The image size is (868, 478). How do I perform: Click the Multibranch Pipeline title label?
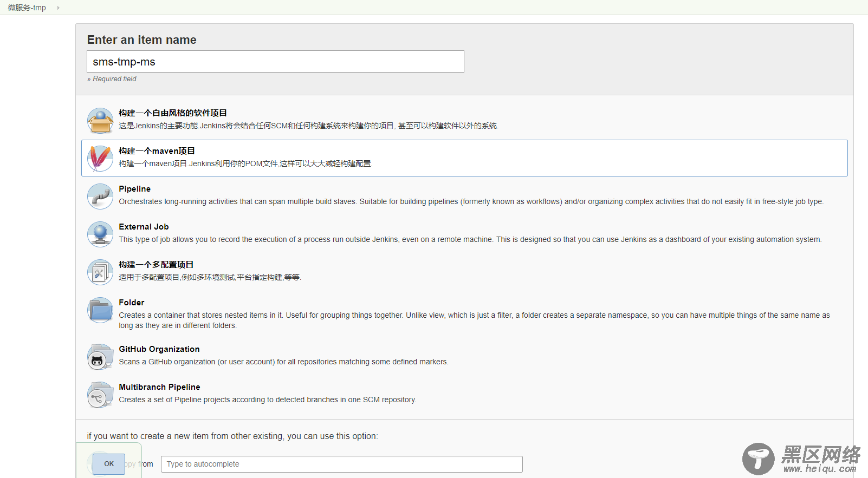160,387
